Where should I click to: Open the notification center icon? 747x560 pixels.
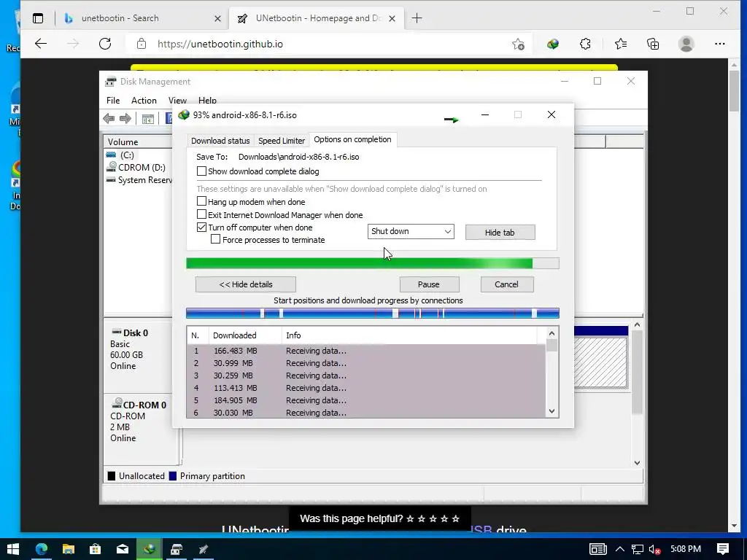pyautogui.click(x=723, y=549)
